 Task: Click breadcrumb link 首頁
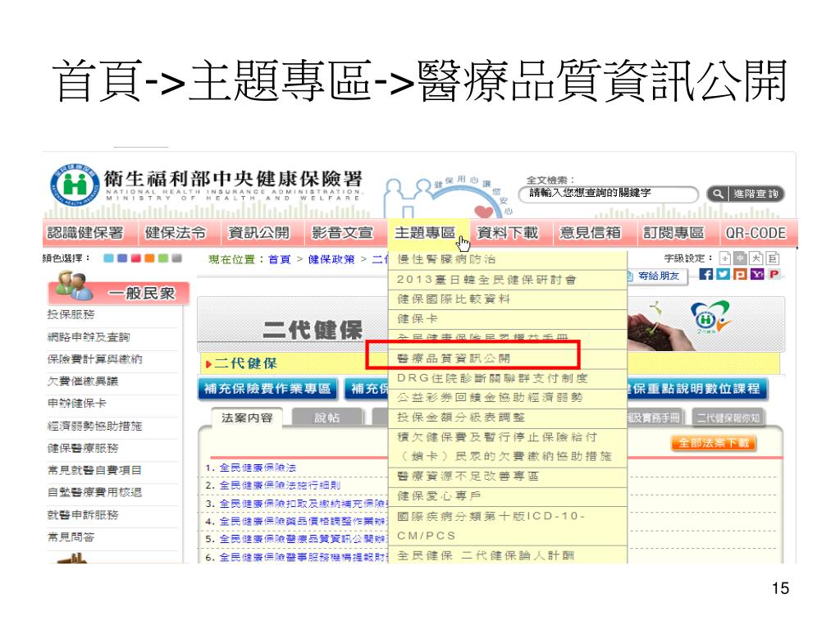[x=279, y=259]
